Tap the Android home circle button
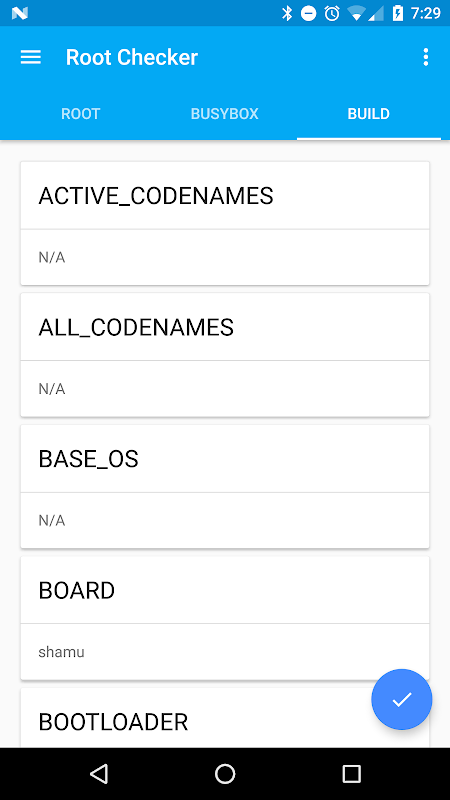Image resolution: width=450 pixels, height=800 pixels. pyautogui.click(x=225, y=773)
